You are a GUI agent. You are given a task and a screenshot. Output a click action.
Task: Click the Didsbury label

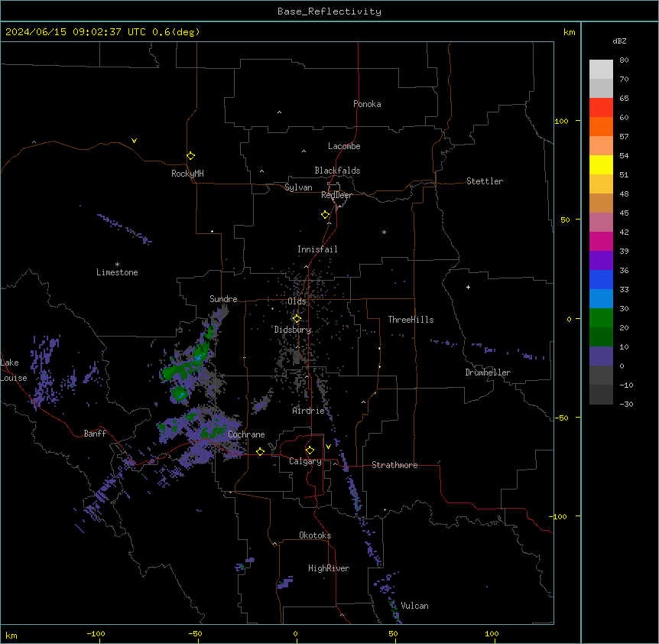293,330
